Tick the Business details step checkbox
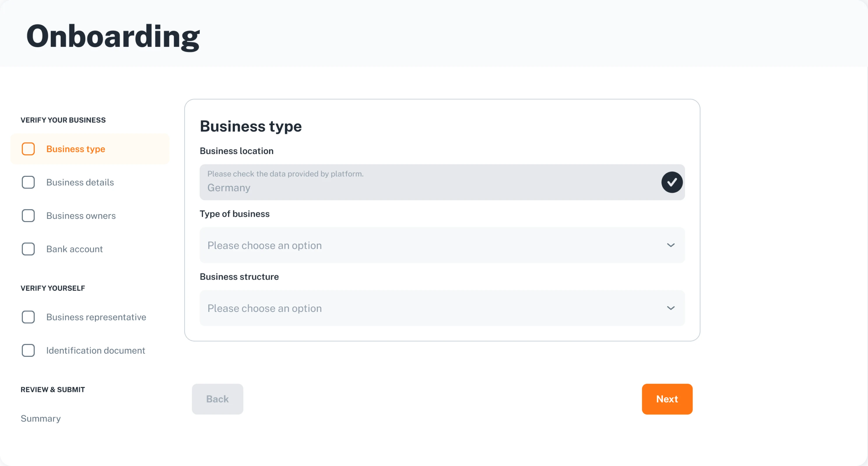Image resolution: width=868 pixels, height=466 pixels. pyautogui.click(x=28, y=182)
